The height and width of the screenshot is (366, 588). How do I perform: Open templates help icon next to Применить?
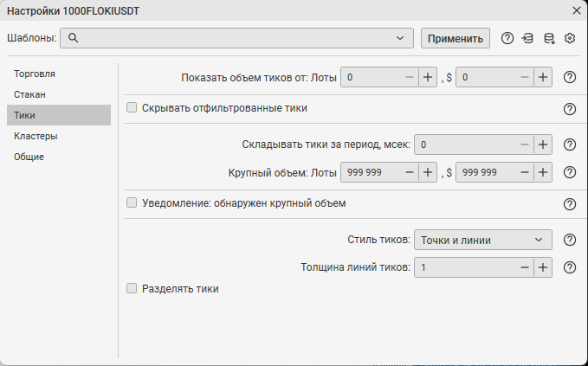coord(507,38)
